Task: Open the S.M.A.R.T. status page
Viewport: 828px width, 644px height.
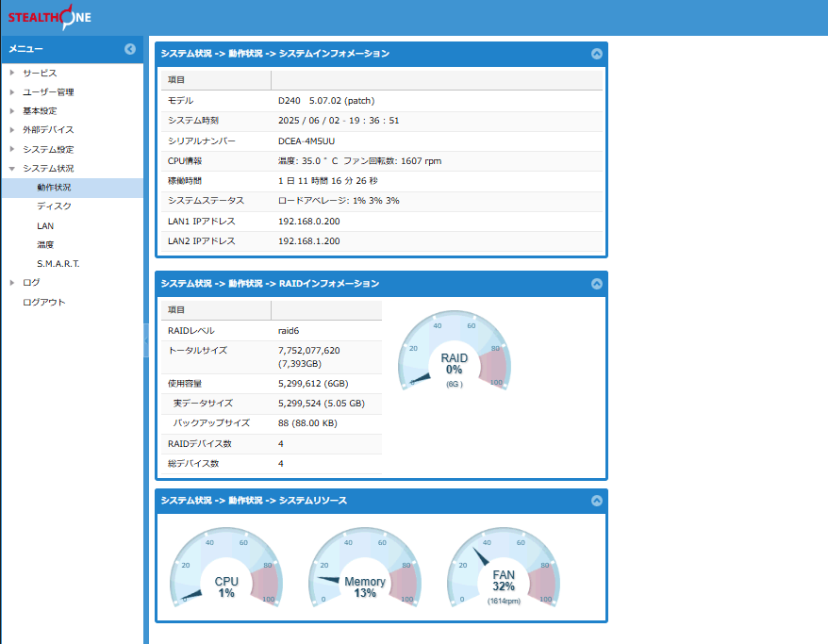Action: pyautogui.click(x=58, y=263)
